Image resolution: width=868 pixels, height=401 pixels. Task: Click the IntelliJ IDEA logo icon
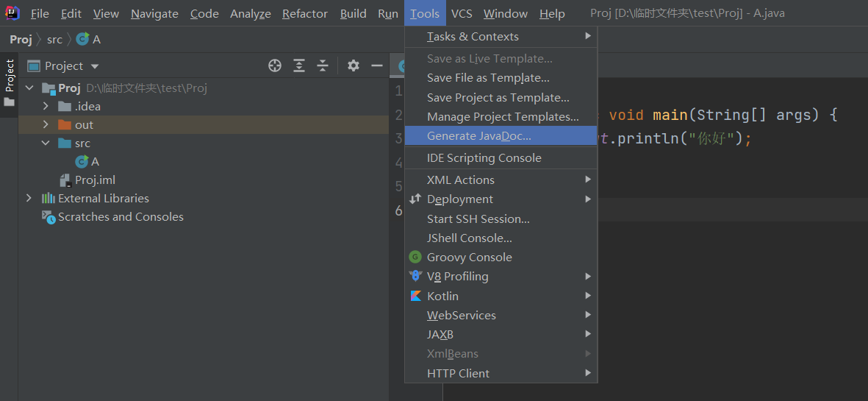12,13
